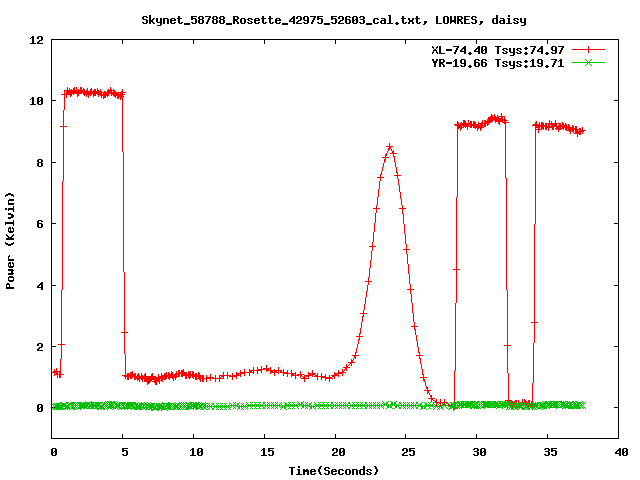The image size is (640, 480).
Task: Click x-axis tick label 20
Action: point(338,452)
